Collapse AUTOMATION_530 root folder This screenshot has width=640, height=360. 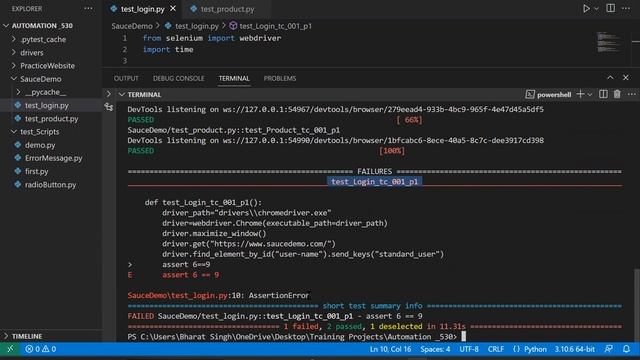(x=6, y=26)
